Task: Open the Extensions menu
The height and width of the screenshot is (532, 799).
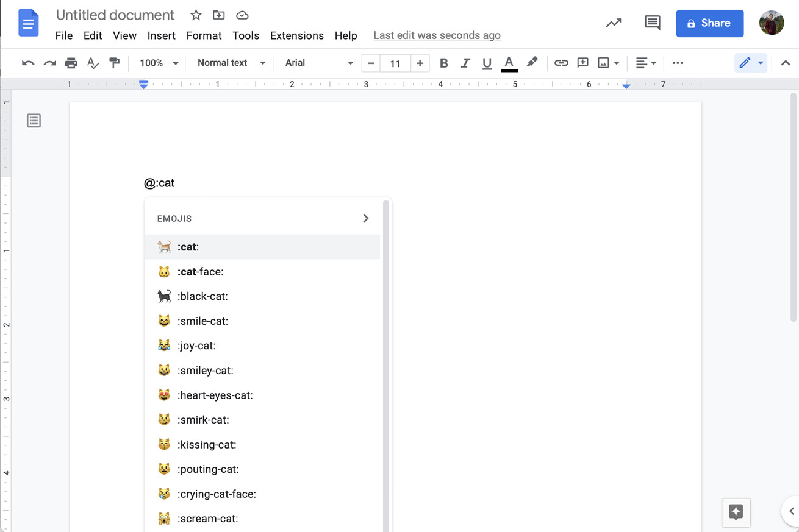Action: coord(297,35)
